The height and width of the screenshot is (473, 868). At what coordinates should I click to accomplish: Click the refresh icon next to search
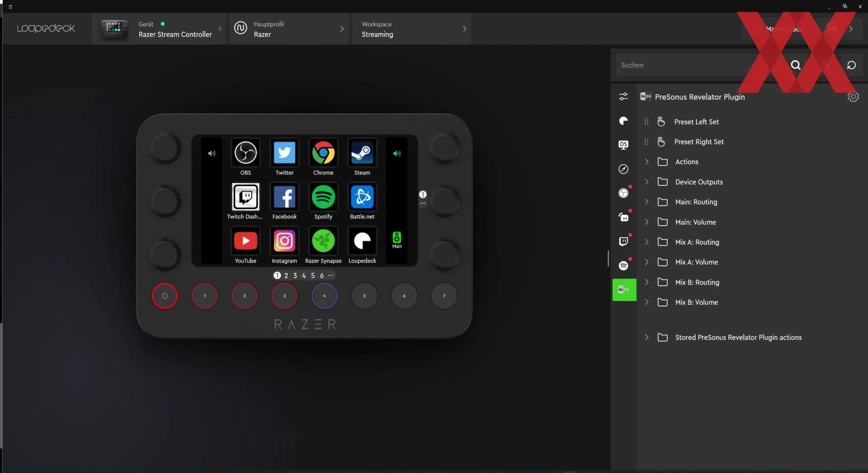(851, 65)
